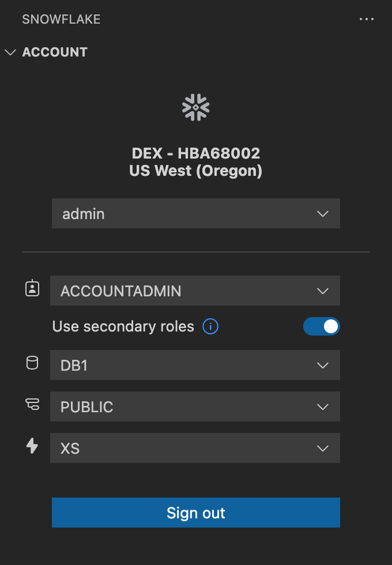Click the Snowflake logo icon
This screenshot has height=565, width=392.
click(x=195, y=107)
